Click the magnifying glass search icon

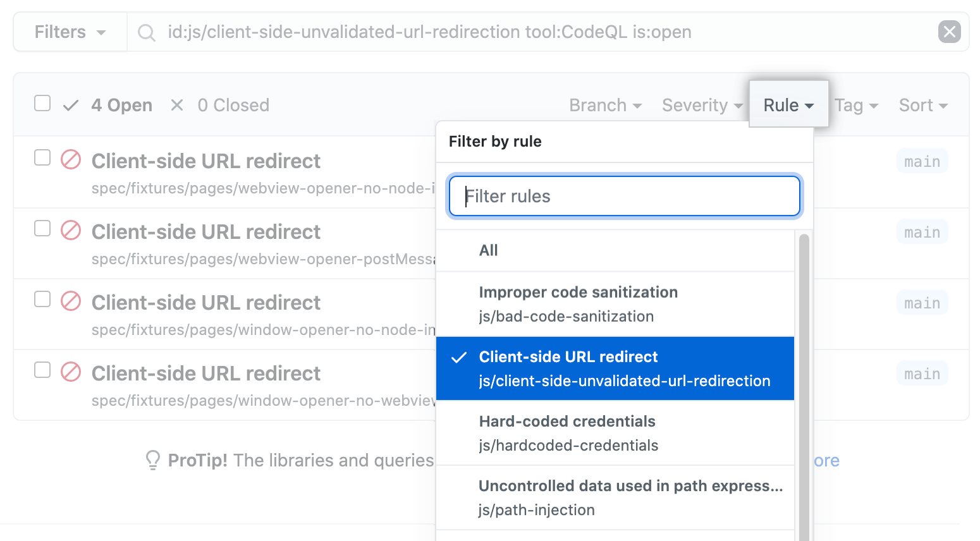click(146, 32)
